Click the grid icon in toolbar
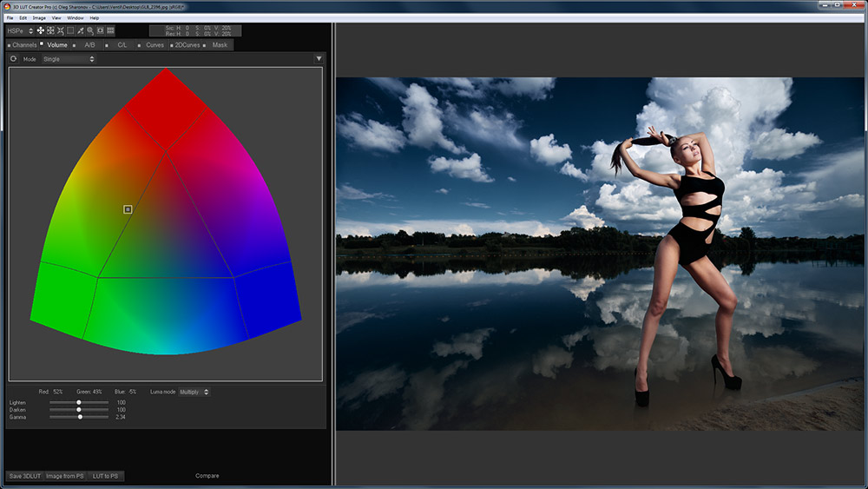The height and width of the screenshot is (489, 868). tap(110, 30)
